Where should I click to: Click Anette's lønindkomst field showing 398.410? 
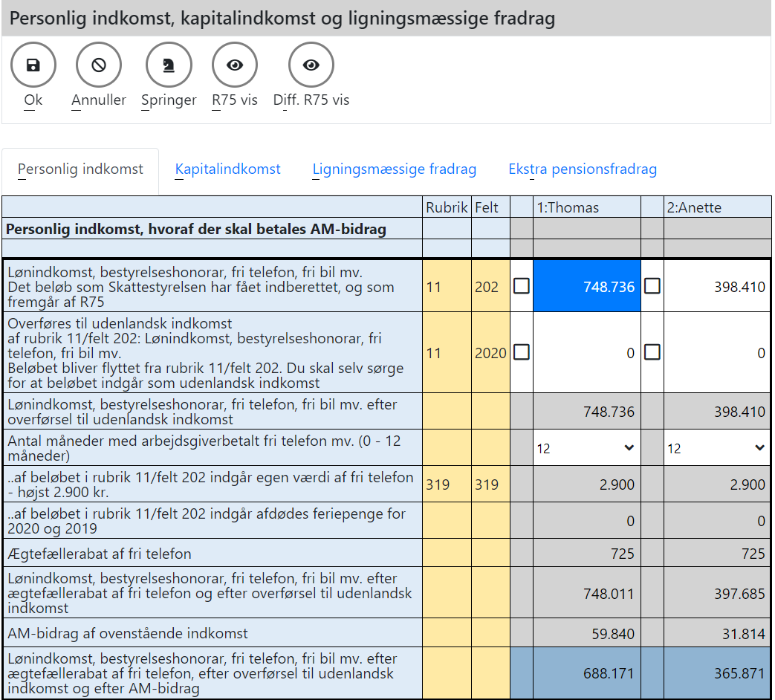tap(717, 286)
